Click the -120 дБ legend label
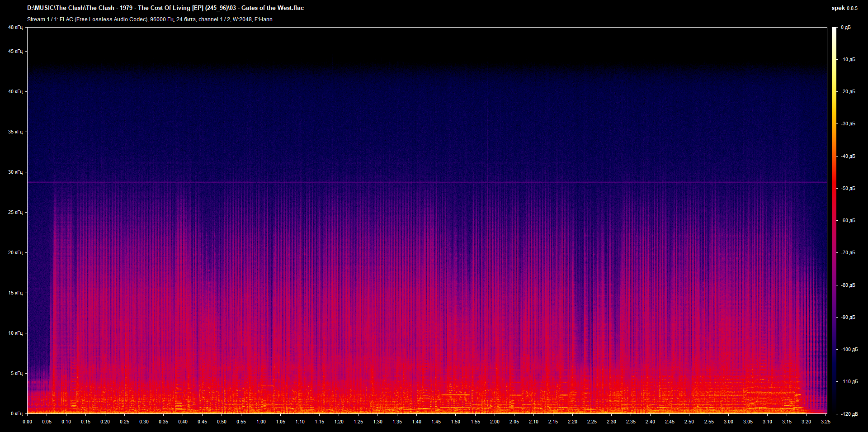Image resolution: width=868 pixels, height=432 pixels. 849,413
